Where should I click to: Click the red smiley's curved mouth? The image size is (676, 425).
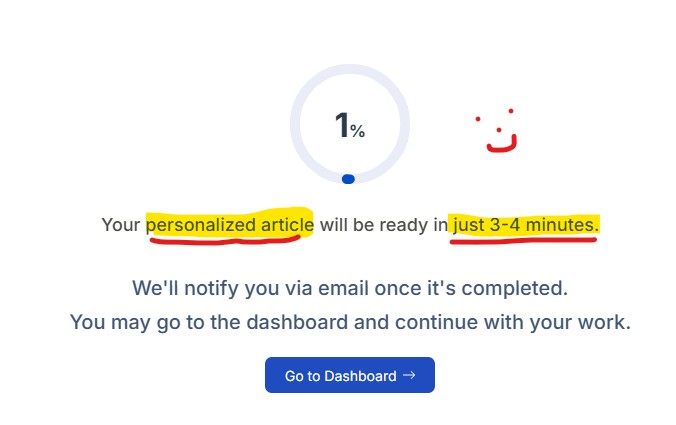tap(502, 144)
